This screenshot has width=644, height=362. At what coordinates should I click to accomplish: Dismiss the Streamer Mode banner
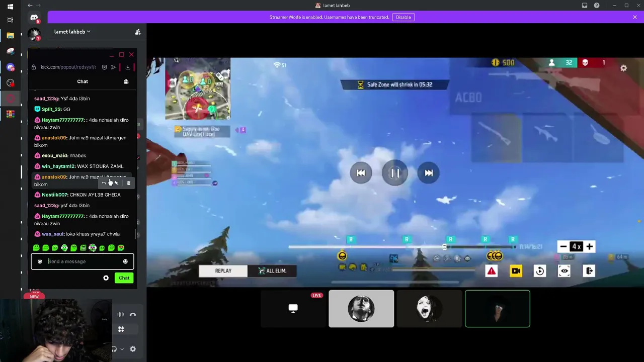coord(635,17)
